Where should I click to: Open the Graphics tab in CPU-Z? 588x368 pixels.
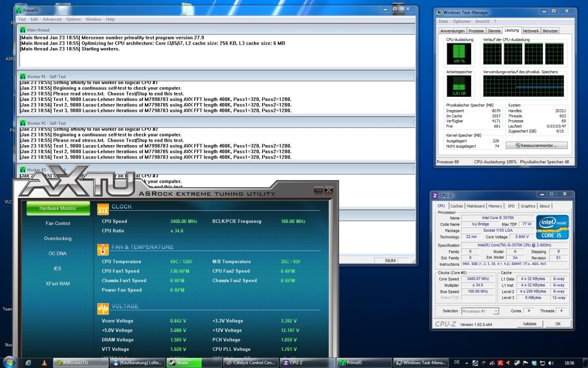pyautogui.click(x=528, y=206)
